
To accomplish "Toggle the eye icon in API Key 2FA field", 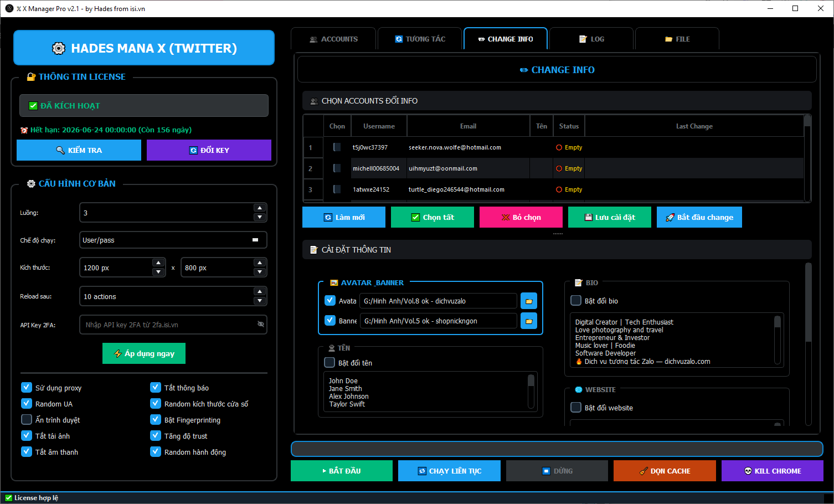I will tap(260, 324).
